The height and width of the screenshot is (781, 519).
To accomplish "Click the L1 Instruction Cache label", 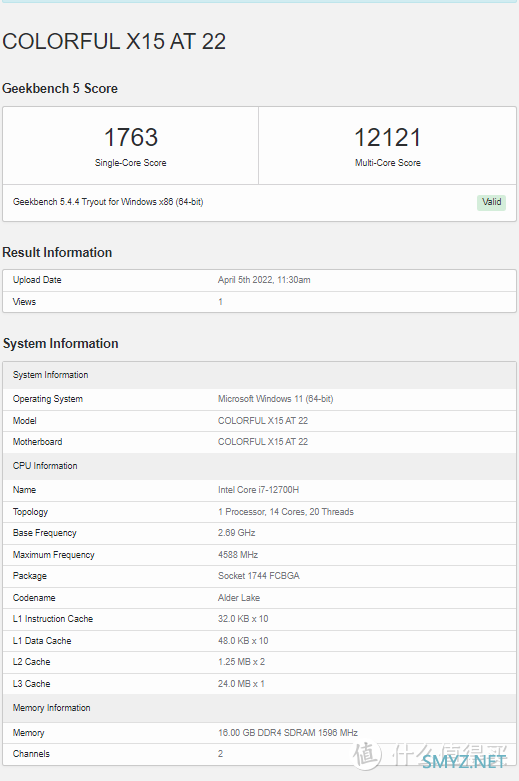I will coord(53,619).
